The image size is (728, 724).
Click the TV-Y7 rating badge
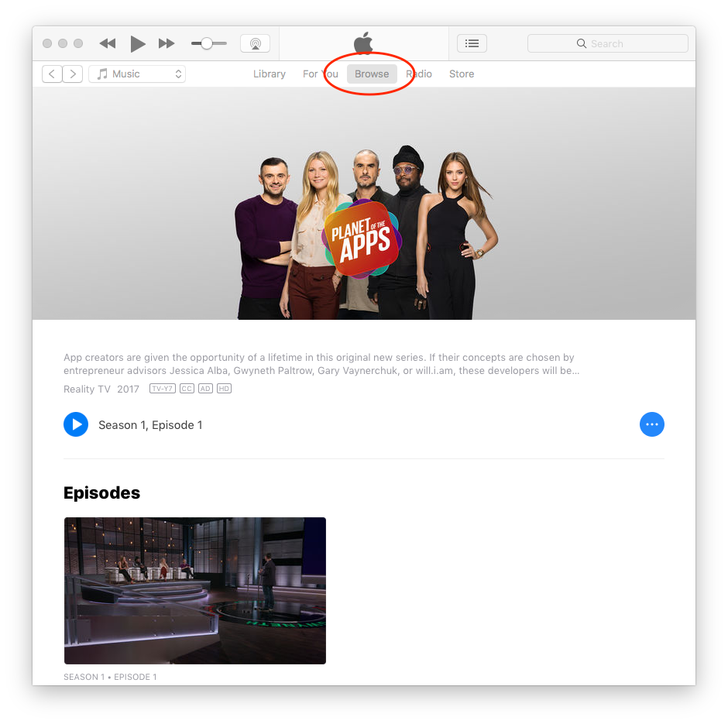[163, 389]
